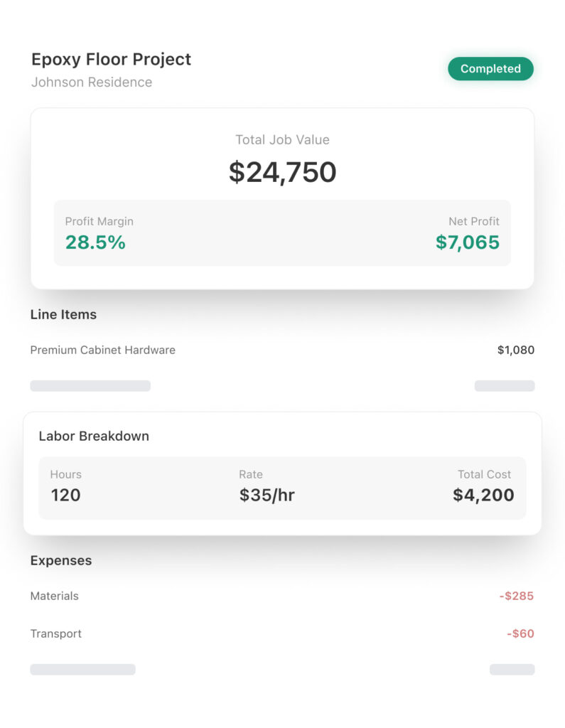This screenshot has height=728, width=565.
Task: Click the $35/hr rate value
Action: [267, 495]
